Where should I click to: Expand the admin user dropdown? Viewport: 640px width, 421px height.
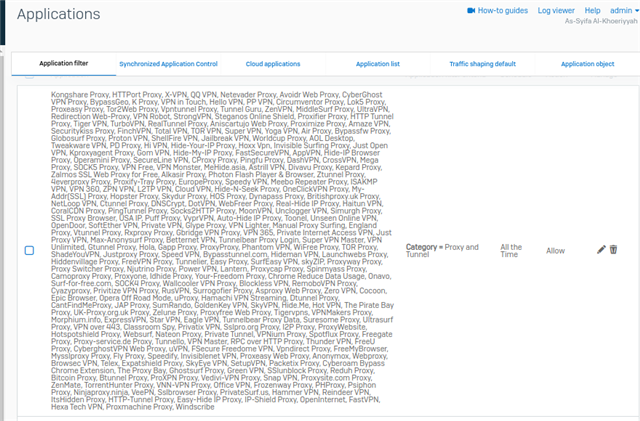pyautogui.click(x=624, y=11)
